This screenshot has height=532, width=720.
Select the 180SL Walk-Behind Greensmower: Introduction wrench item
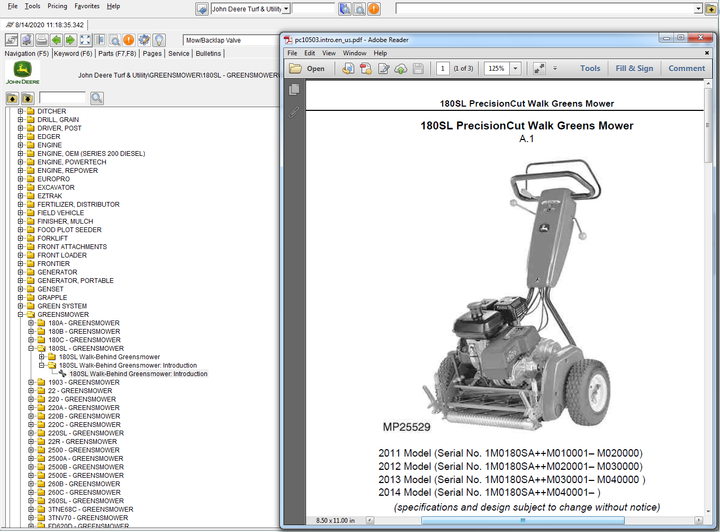click(x=138, y=374)
